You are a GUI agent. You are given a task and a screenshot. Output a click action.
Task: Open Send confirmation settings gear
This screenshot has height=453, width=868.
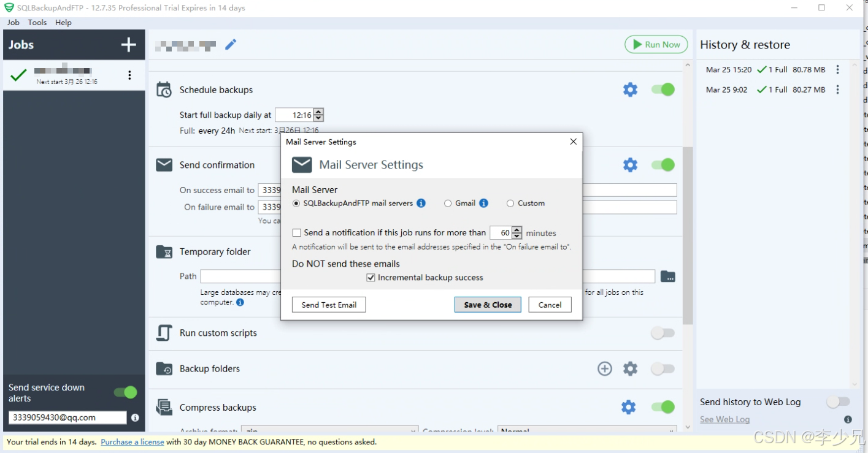coord(630,165)
